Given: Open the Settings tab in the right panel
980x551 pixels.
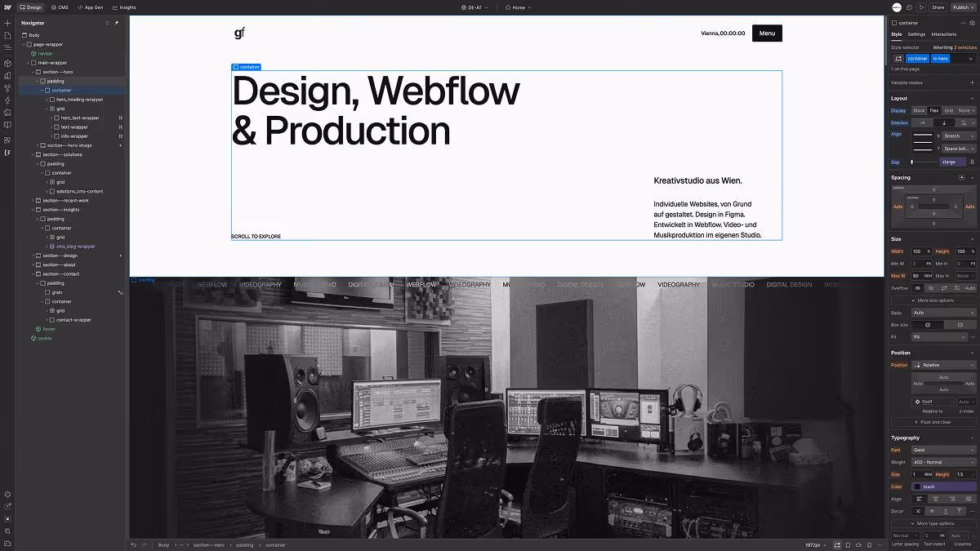Looking at the screenshot, I should (x=916, y=34).
